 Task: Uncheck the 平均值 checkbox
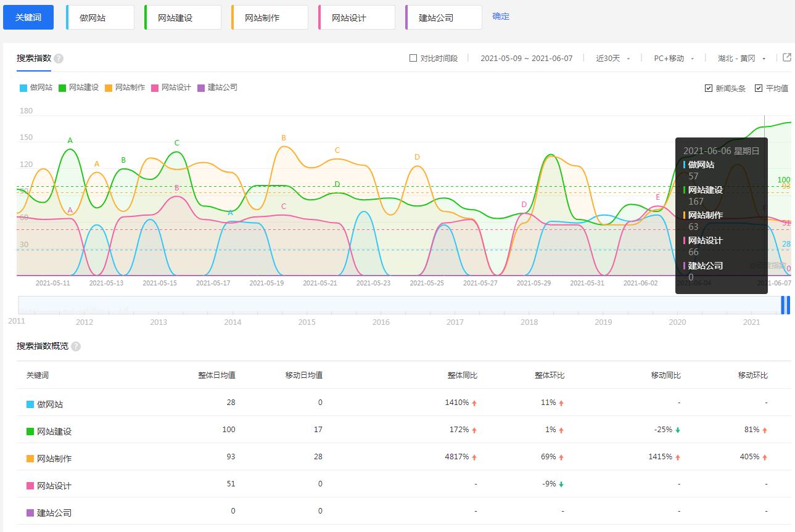[759, 88]
